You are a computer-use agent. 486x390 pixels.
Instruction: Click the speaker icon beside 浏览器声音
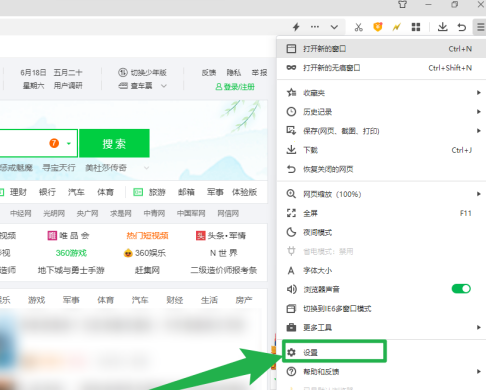(292, 289)
